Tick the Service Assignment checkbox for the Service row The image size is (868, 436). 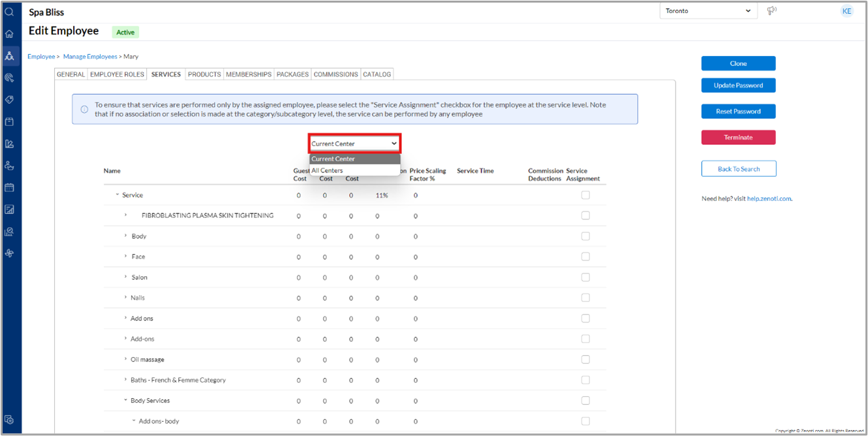point(585,195)
